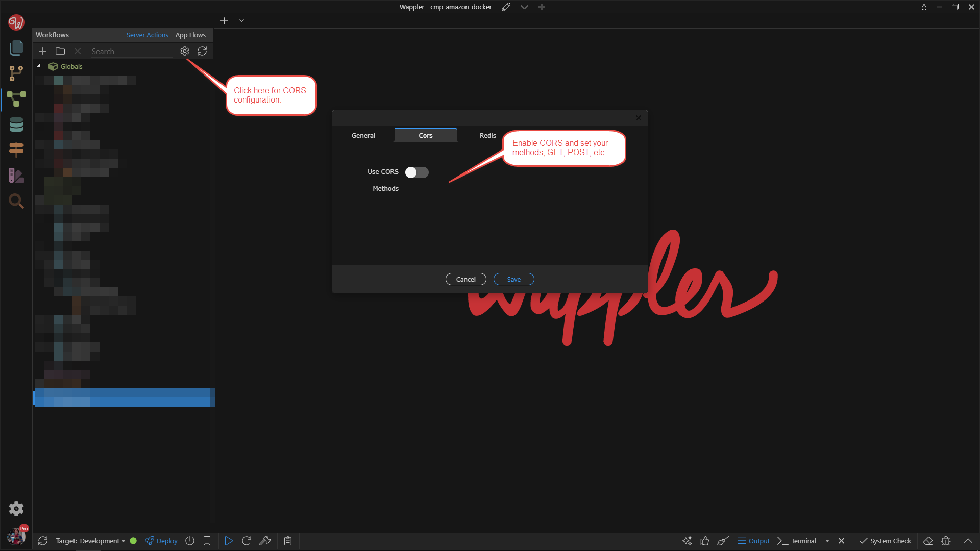Open the Database Manager sidebar icon
Image resolution: width=980 pixels, height=551 pixels.
pyautogui.click(x=16, y=124)
